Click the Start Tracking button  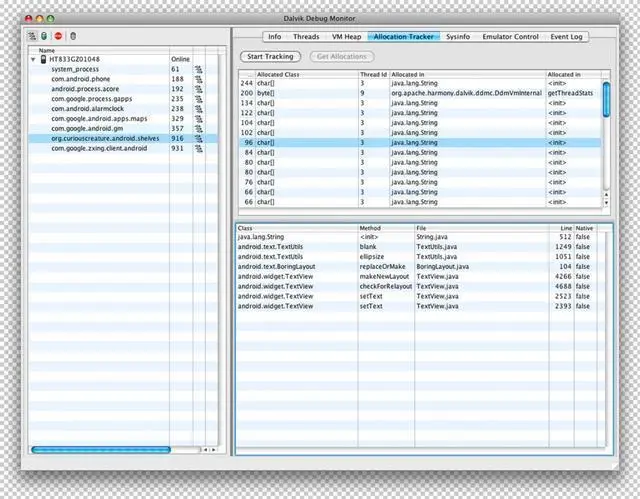click(x=270, y=57)
